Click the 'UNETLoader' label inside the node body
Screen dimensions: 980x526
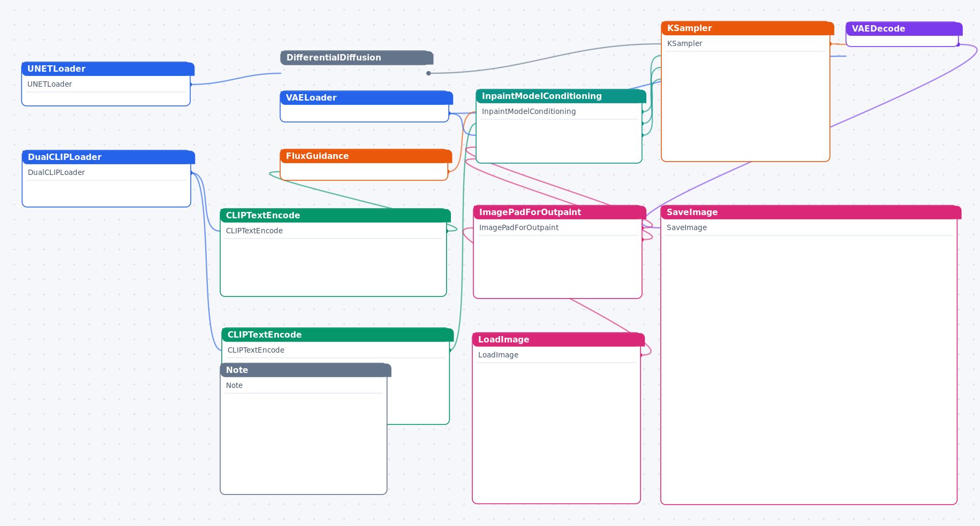tap(50, 85)
